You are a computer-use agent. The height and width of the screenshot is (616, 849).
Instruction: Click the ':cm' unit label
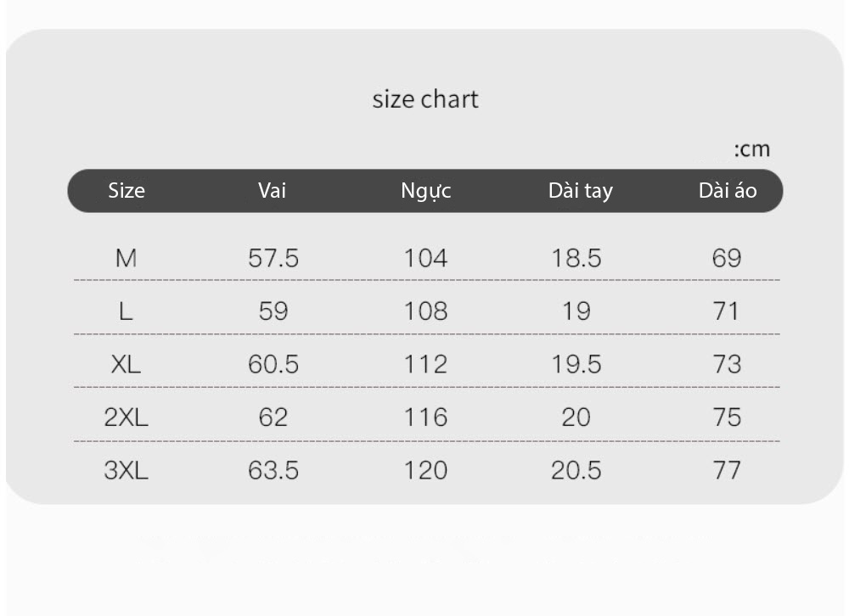point(752,149)
